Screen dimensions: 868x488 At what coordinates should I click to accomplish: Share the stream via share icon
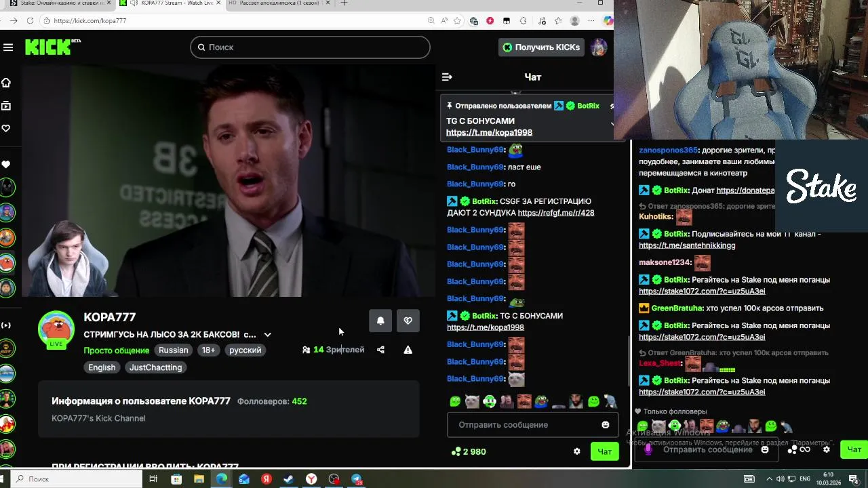click(380, 350)
